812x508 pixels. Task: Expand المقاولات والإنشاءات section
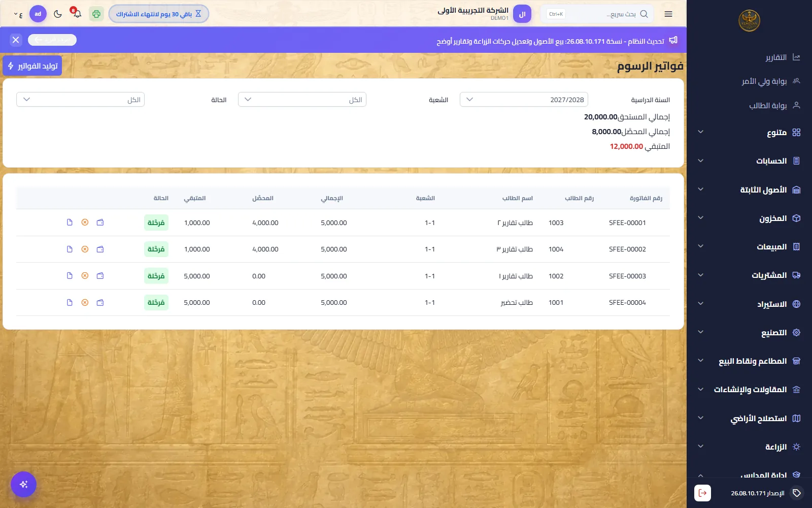click(749, 389)
